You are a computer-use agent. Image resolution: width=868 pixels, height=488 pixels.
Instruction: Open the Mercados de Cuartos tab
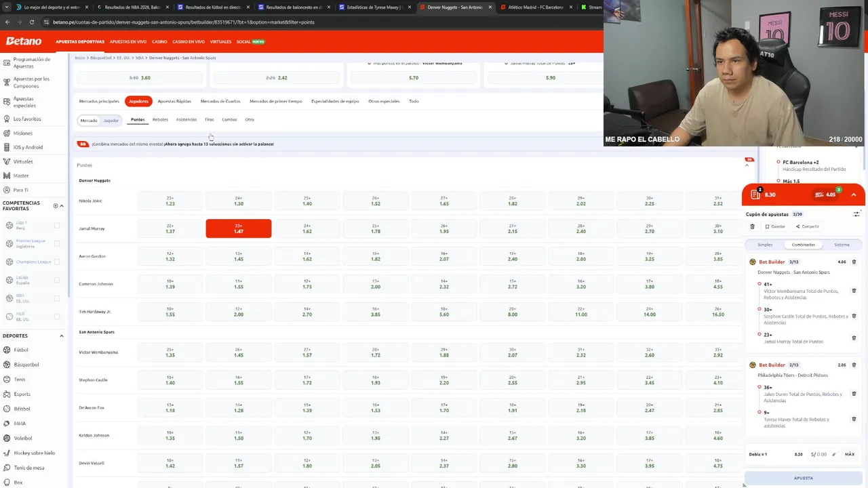point(220,101)
